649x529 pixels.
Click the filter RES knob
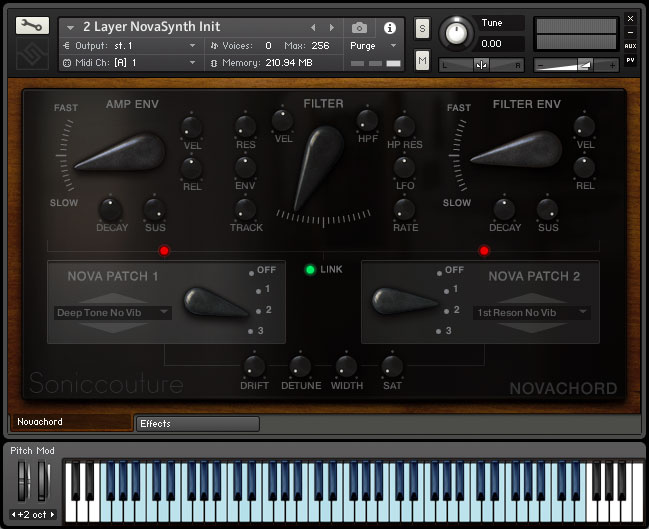coord(245,126)
